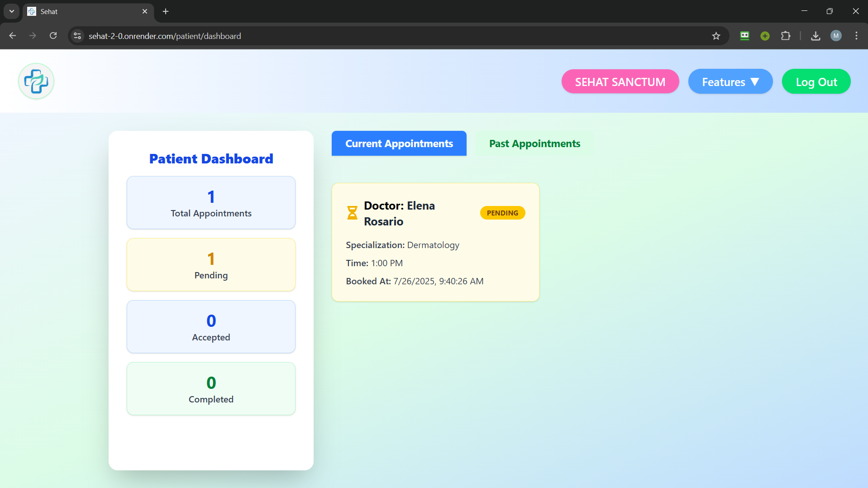
Task: Click the Total Appointments stat card
Action: tap(211, 202)
